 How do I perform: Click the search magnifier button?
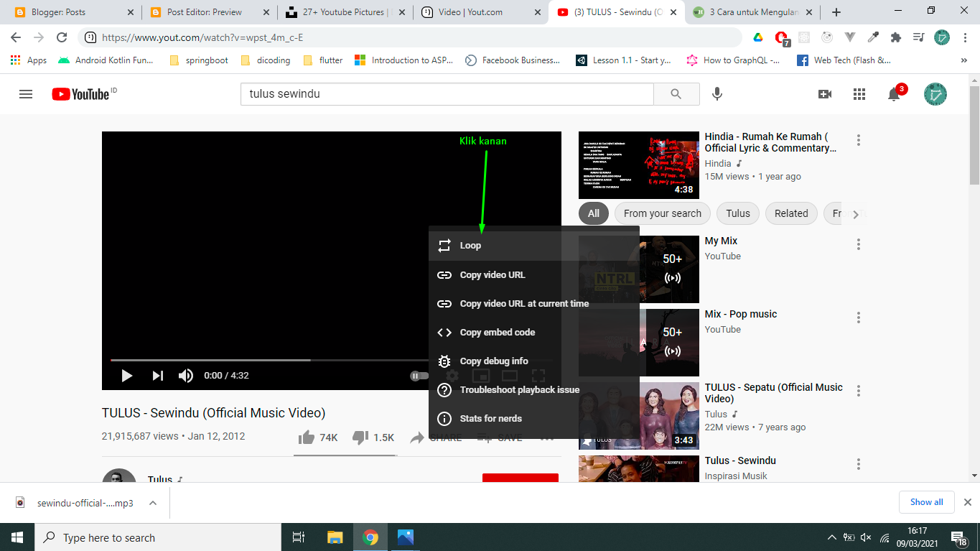pyautogui.click(x=676, y=94)
